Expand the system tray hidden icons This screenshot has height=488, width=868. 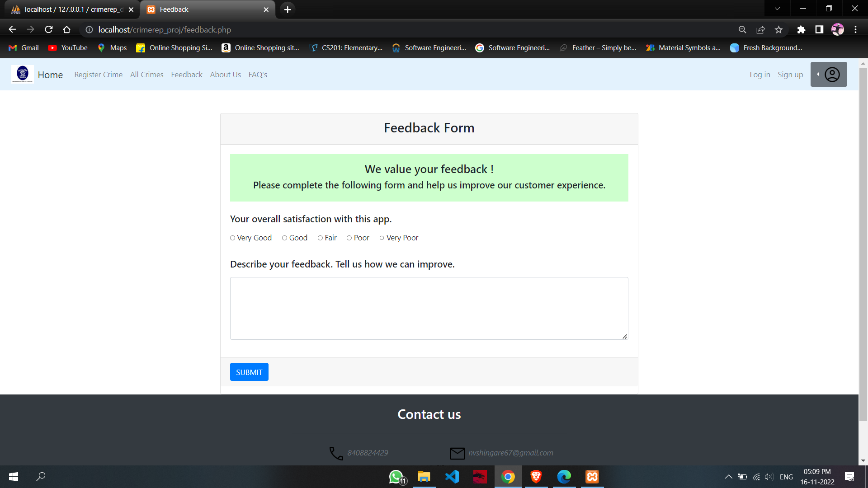point(728,477)
